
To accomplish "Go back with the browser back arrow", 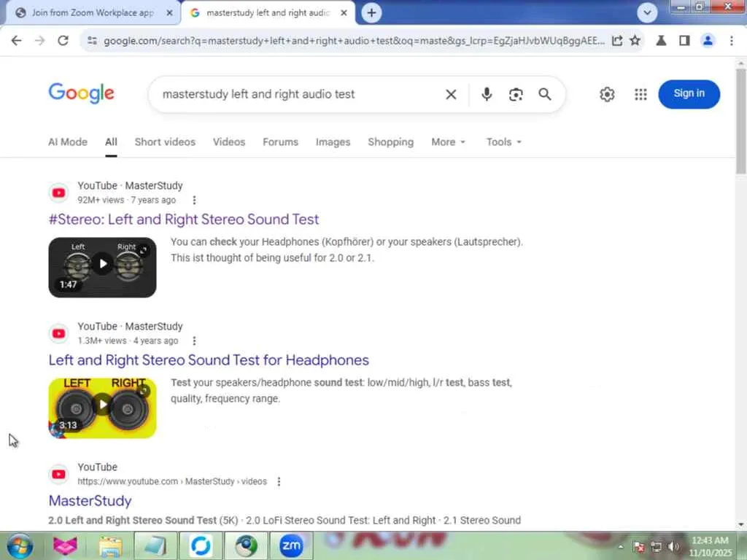I will (16, 41).
